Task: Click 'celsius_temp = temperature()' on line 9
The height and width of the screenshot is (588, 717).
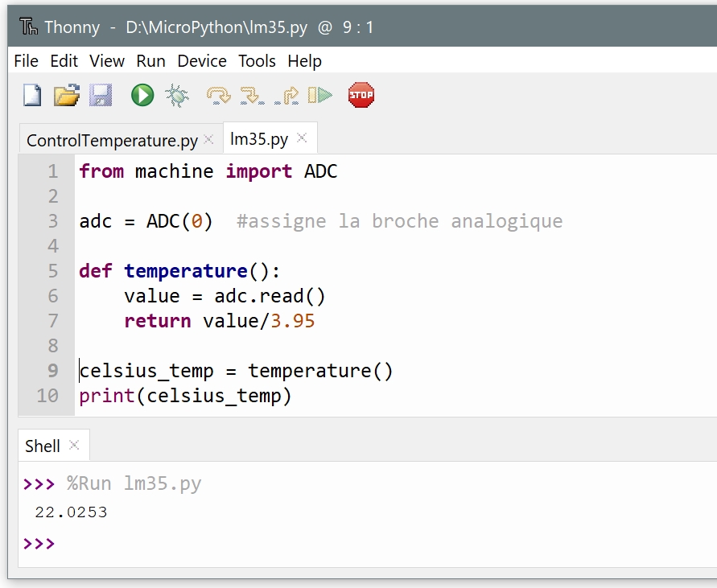Action: pos(236,371)
